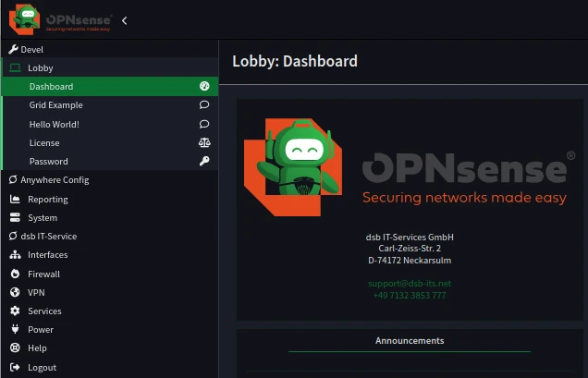Screen dimensions: 588x378
Task: Click the D-74172 Neckarsulm text
Action: pos(410,261)
